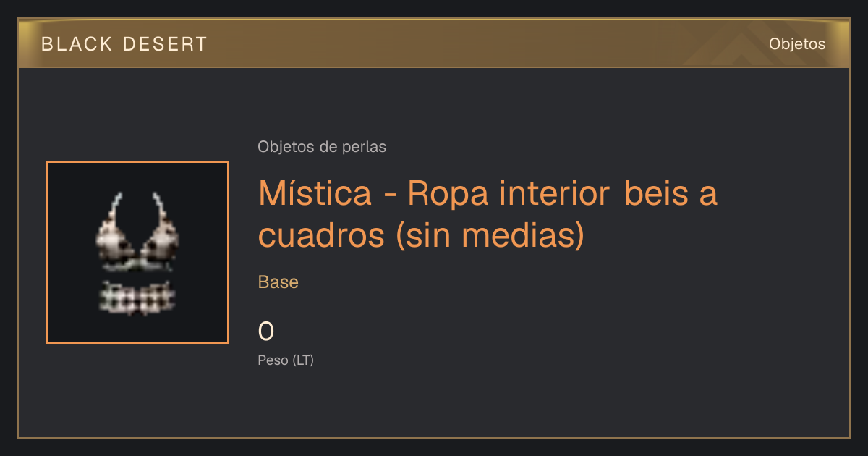Image resolution: width=868 pixels, height=456 pixels.
Task: Open the Objetos de perlas category label
Action: coord(322,147)
